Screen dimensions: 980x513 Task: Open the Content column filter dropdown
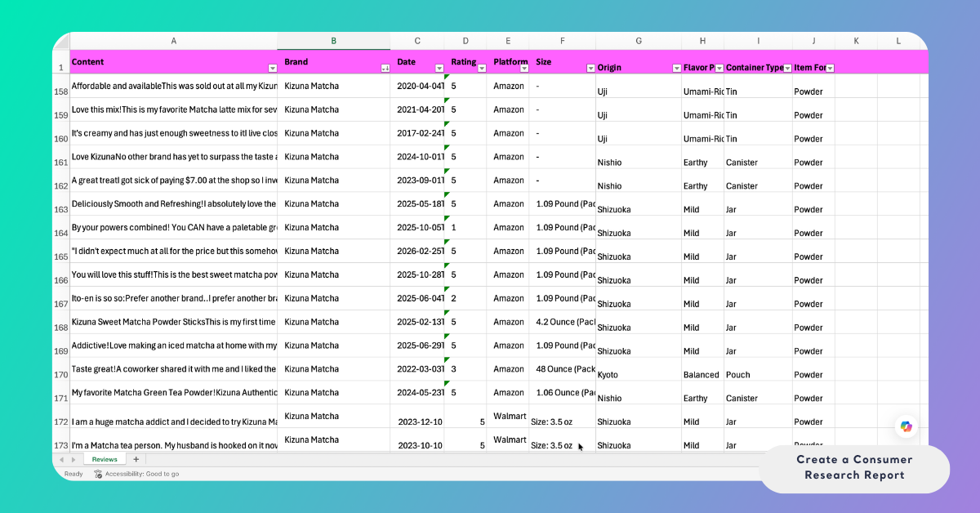[272, 68]
